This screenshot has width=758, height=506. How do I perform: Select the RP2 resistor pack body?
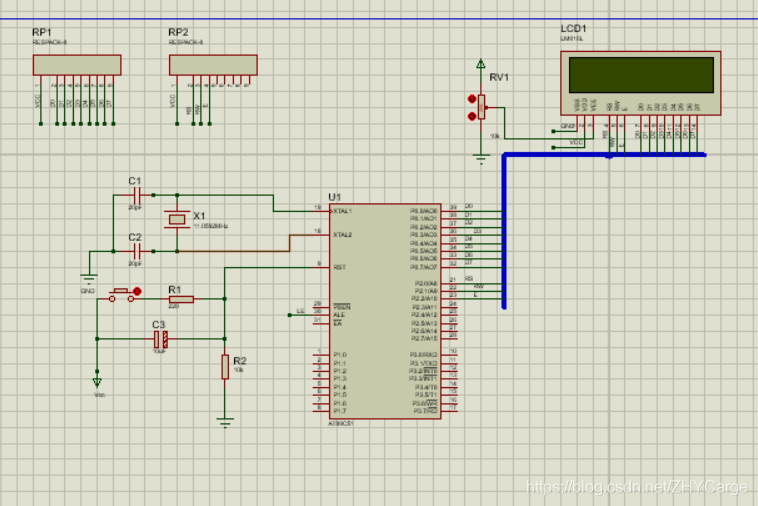213,65
